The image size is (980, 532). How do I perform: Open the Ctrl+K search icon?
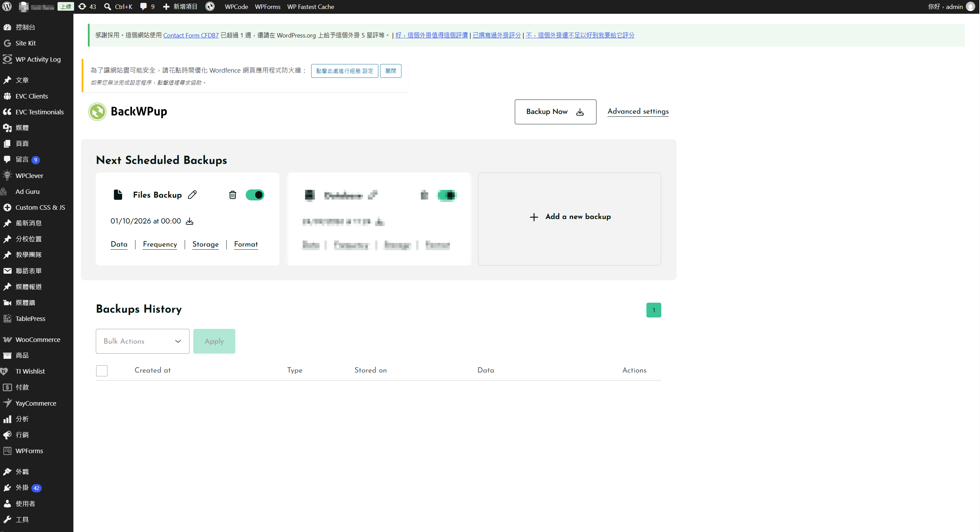pyautogui.click(x=108, y=7)
